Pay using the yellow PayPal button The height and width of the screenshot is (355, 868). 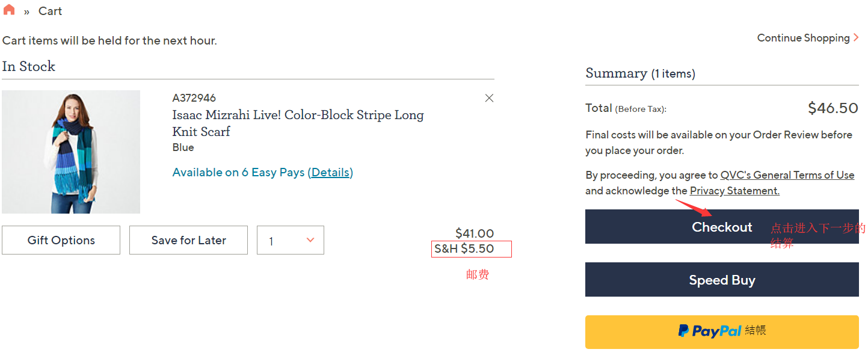point(721,332)
